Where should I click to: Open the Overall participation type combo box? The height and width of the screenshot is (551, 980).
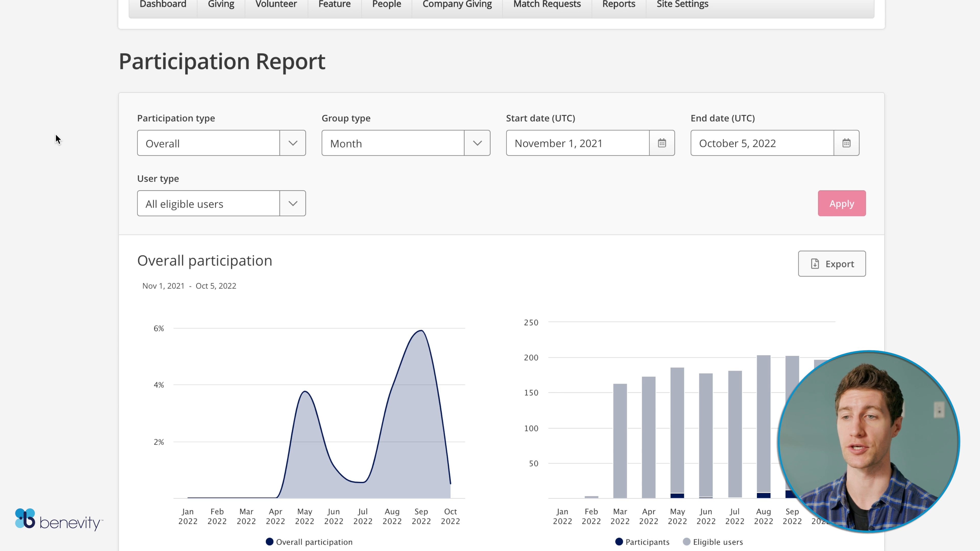222,143
